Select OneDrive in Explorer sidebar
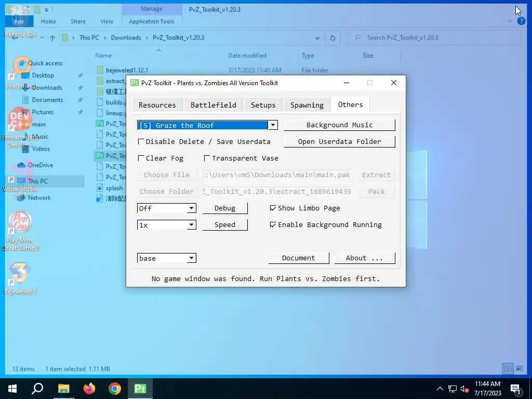 point(41,165)
